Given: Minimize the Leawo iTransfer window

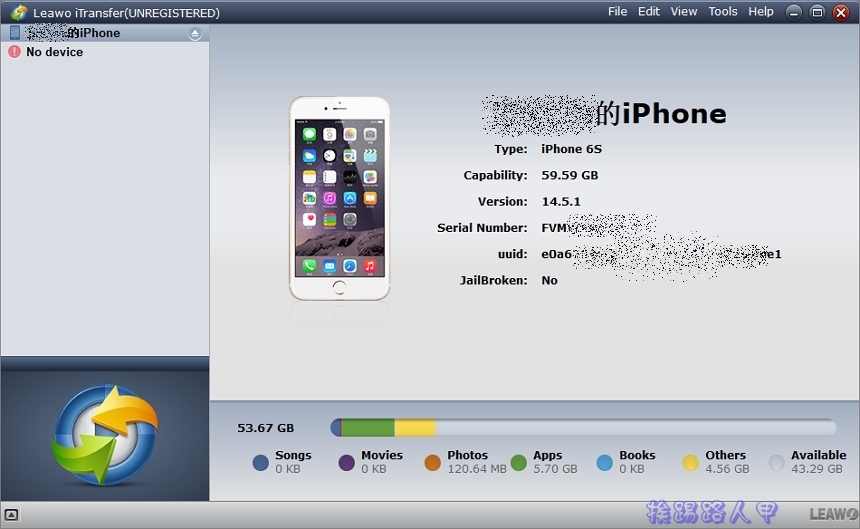Looking at the screenshot, I should [793, 12].
